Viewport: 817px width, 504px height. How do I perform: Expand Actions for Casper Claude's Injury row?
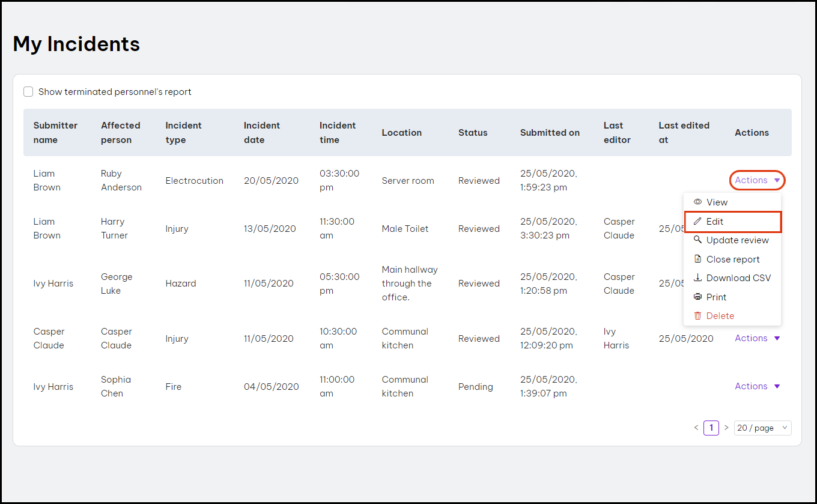tap(757, 338)
